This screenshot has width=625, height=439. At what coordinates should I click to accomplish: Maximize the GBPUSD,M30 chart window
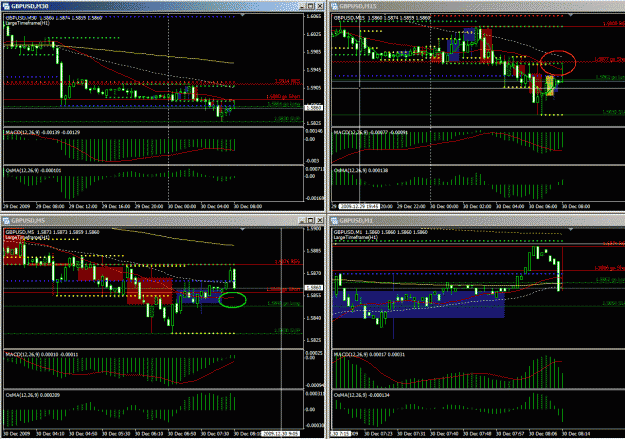point(311,6)
